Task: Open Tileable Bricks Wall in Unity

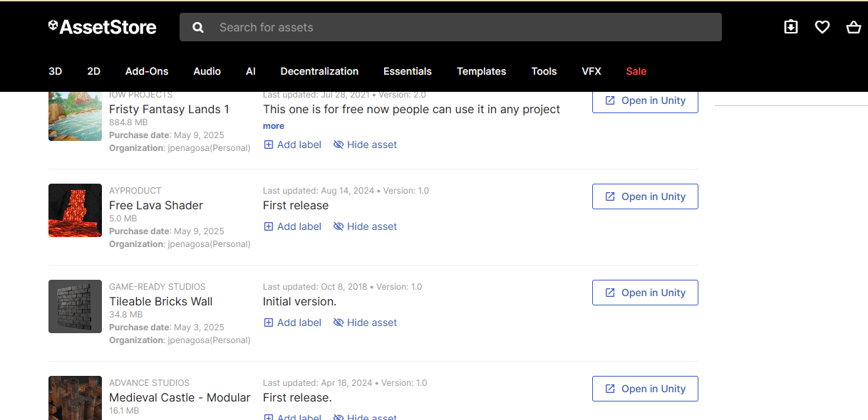Action: (x=645, y=293)
